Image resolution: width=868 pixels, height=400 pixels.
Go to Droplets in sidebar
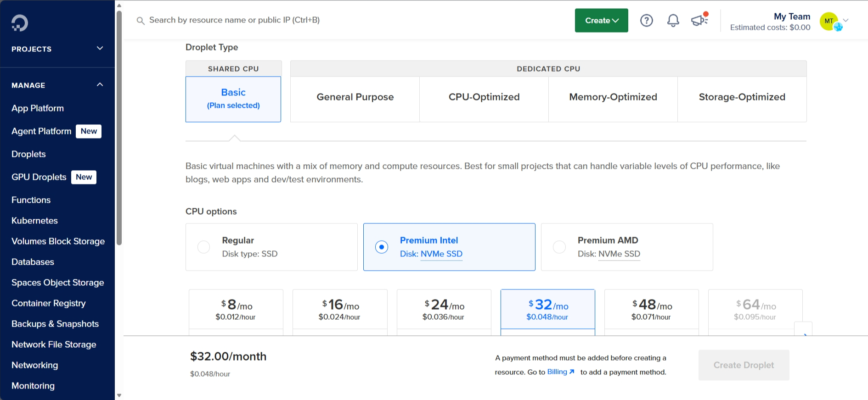pos(28,154)
